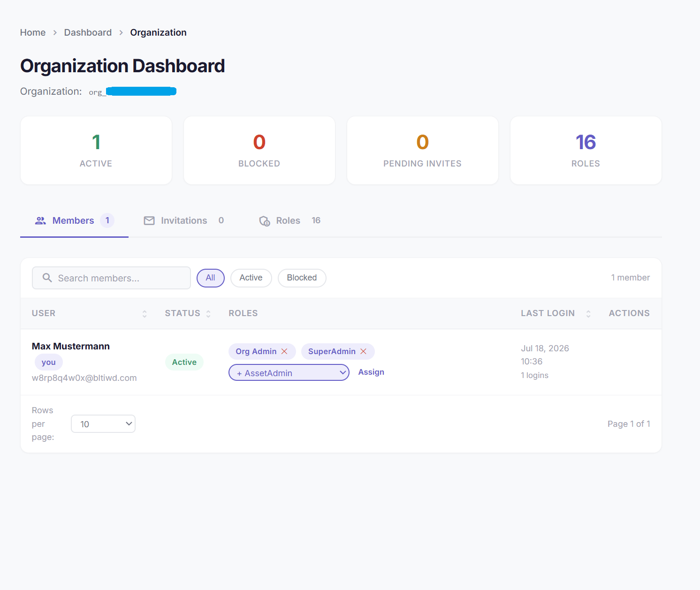Click the name Max Mustermann

pos(71,346)
